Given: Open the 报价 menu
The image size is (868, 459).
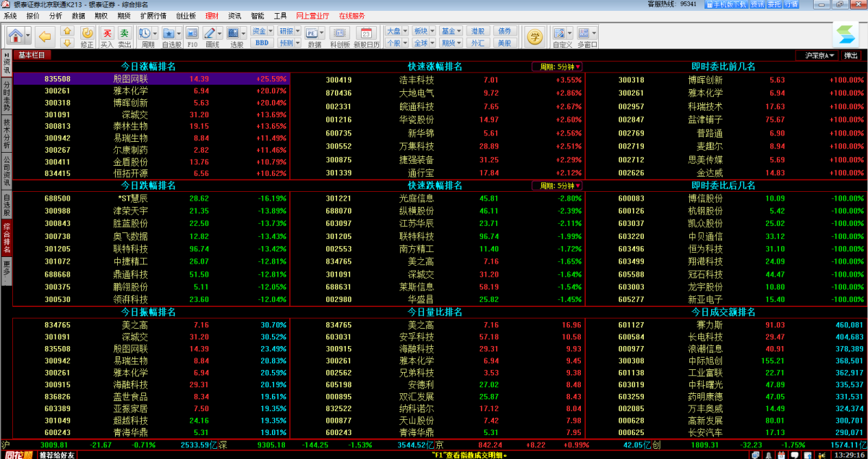Looking at the screenshot, I should click(33, 15).
